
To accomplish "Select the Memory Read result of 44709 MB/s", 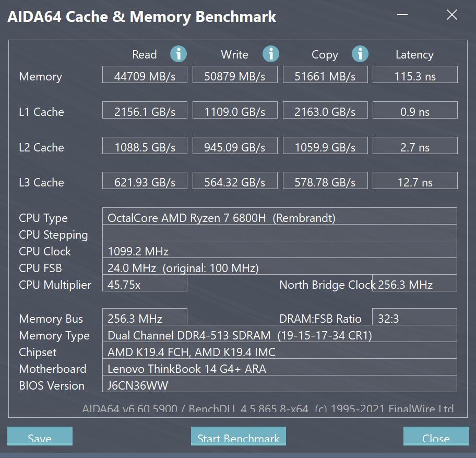I will [145, 74].
